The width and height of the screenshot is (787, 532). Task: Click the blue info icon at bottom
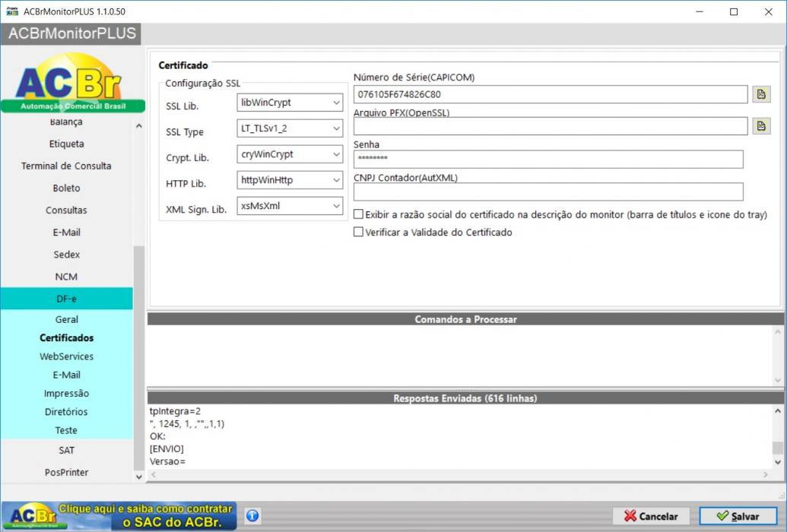pos(252,515)
